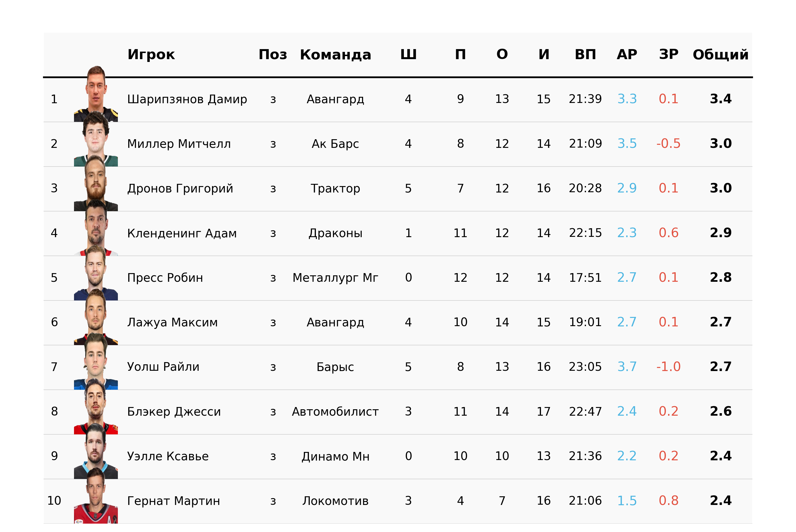Click Кленденинг Адам's player photo
Screen dimensions: 796x532
click(96, 228)
